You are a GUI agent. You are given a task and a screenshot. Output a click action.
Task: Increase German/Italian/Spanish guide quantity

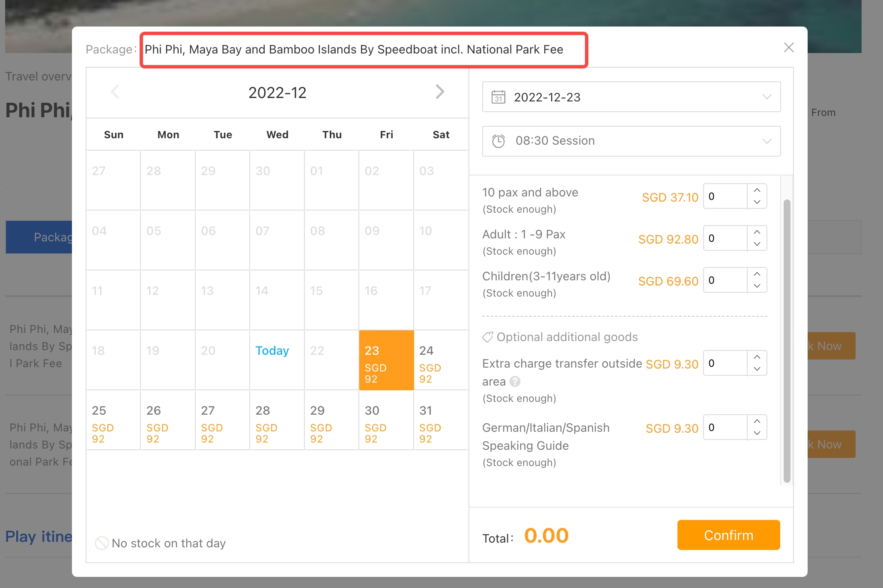pyautogui.click(x=757, y=422)
